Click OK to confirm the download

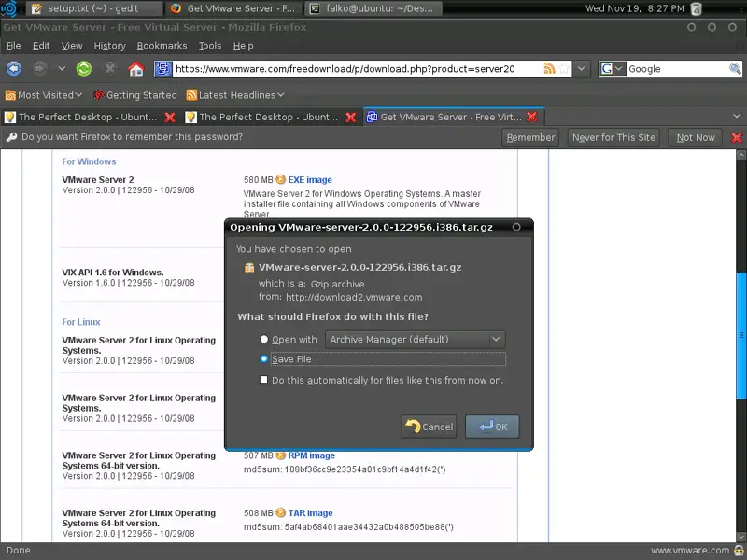[x=492, y=427]
